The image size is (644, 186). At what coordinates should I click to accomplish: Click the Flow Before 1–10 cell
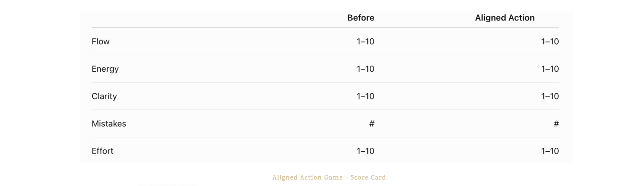365,42
